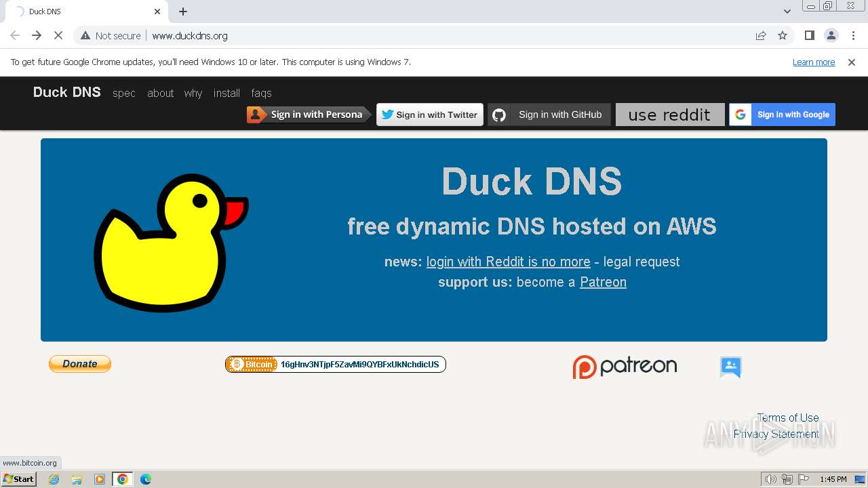Open 'login with Reddit is no more' link

pyautogui.click(x=509, y=262)
